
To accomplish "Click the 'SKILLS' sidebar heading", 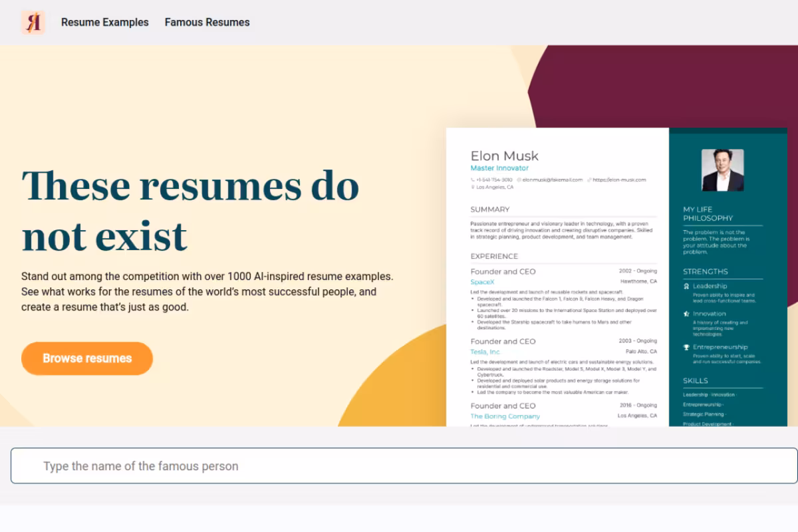I will (x=695, y=381).
